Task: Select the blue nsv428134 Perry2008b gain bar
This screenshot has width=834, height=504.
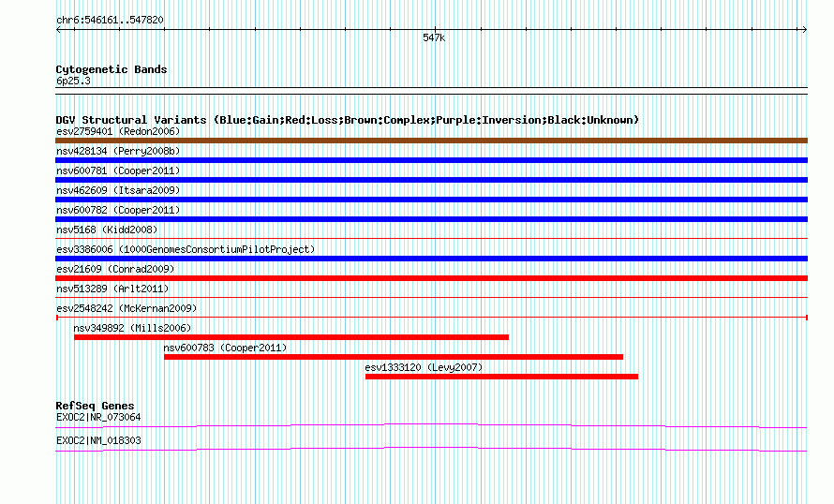Action: (431, 160)
